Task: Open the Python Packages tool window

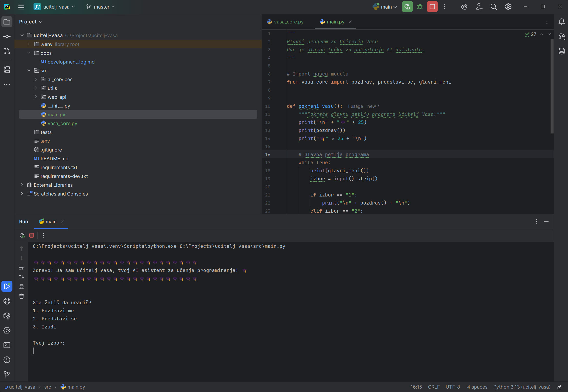Action: click(x=7, y=316)
